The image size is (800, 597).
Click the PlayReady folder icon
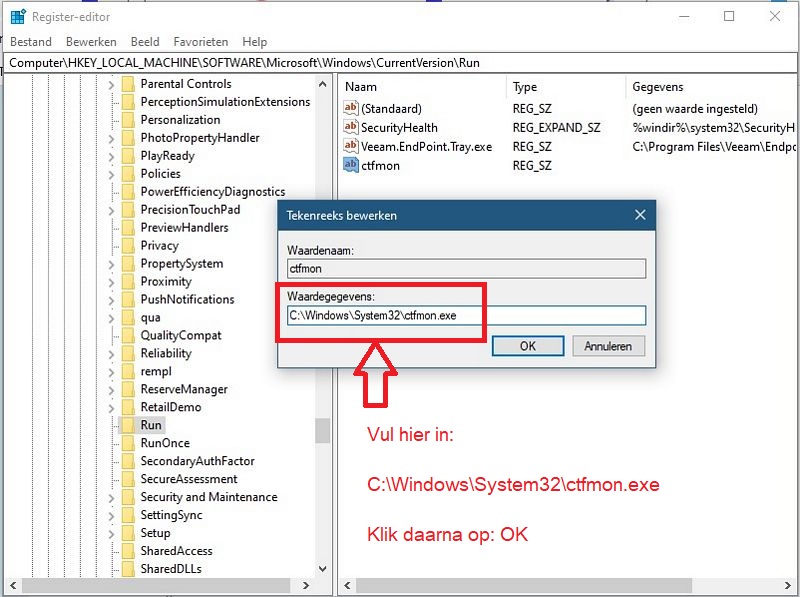click(128, 156)
